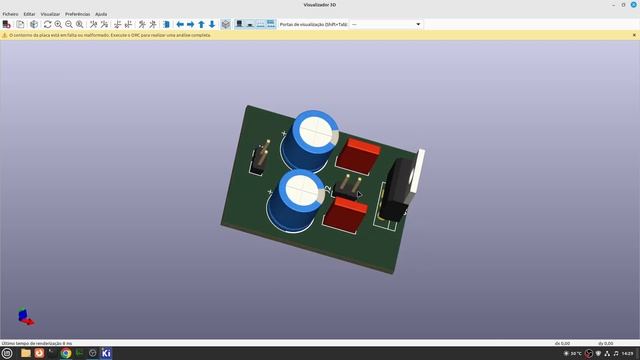Zoom out of the 3D view
Viewport: 640px width, 360px height.
[69, 24]
